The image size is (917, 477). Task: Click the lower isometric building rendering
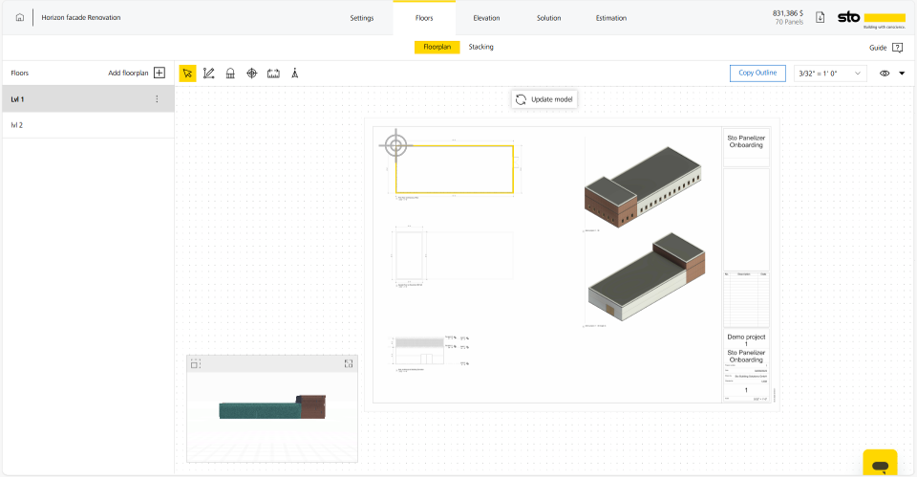click(x=646, y=277)
